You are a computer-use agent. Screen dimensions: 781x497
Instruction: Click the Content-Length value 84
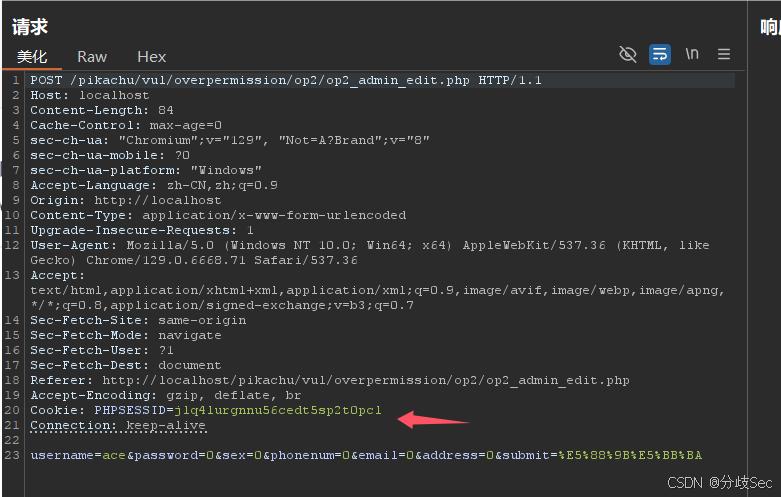coord(166,110)
